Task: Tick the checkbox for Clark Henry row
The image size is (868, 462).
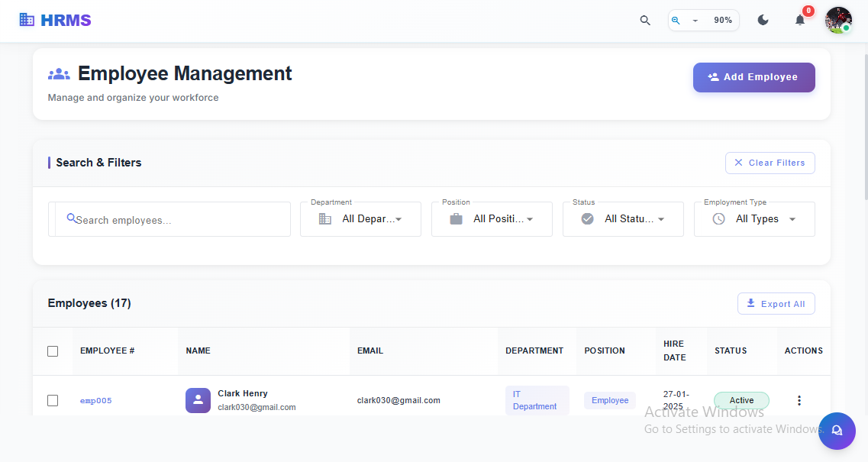Action: point(53,400)
